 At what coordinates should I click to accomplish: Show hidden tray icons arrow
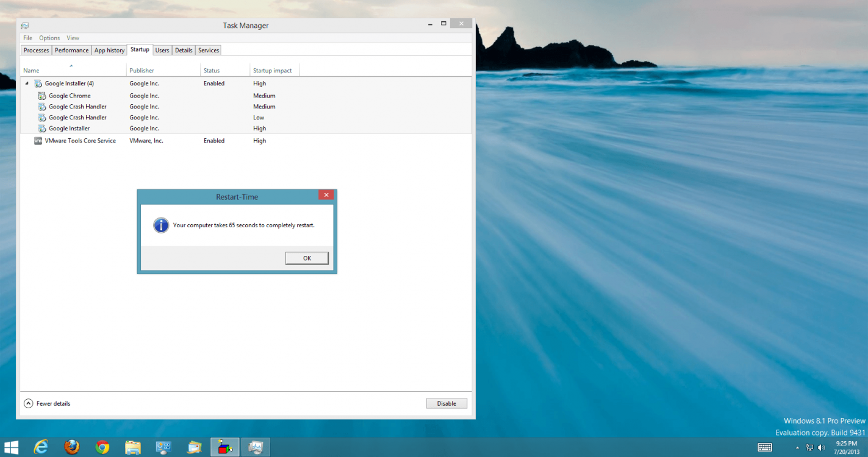pos(797,448)
